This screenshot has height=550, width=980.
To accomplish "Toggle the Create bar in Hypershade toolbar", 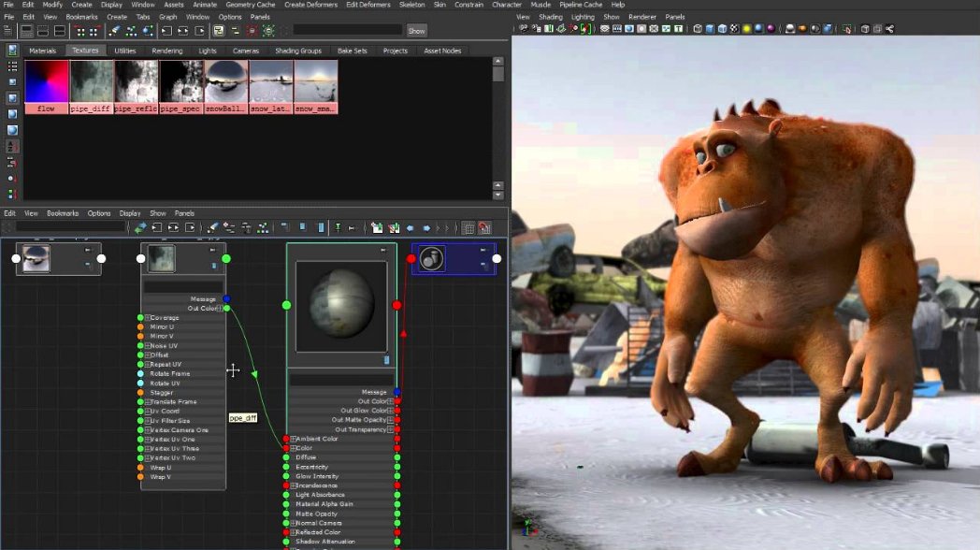I will pyautogui.click(x=8, y=30).
